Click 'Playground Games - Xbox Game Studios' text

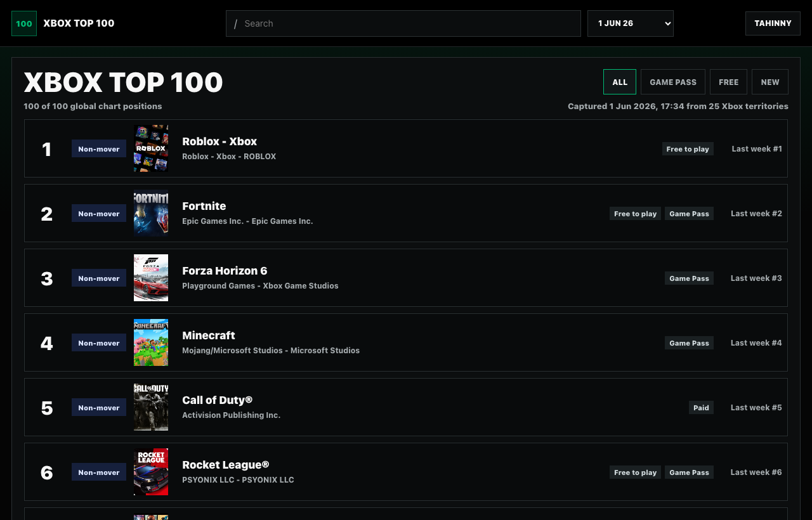coord(260,286)
